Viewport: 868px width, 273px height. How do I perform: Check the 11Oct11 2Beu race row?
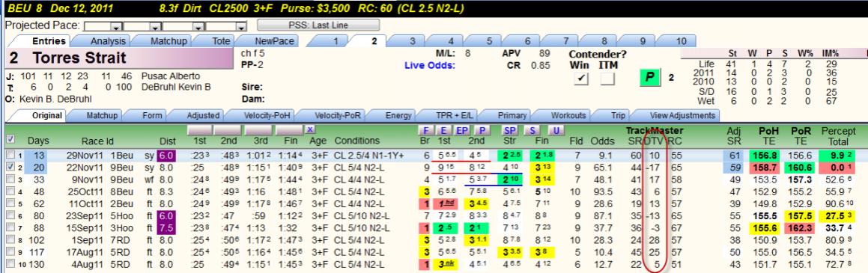10,203
